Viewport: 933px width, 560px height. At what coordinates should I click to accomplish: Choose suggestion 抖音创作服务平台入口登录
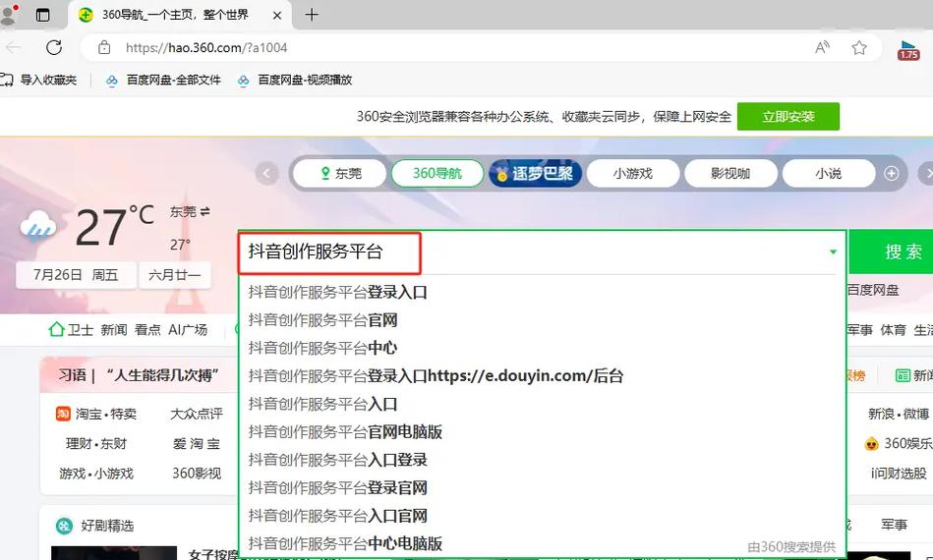click(x=542, y=460)
